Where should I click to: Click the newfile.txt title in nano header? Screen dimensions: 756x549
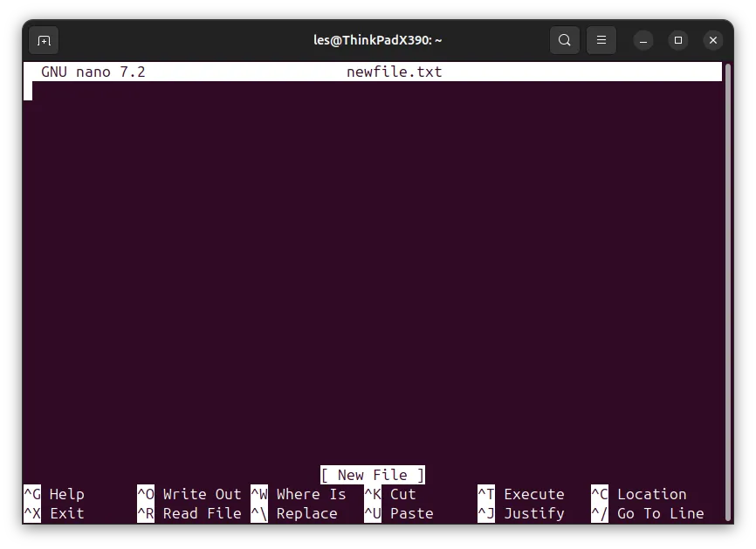pos(394,72)
